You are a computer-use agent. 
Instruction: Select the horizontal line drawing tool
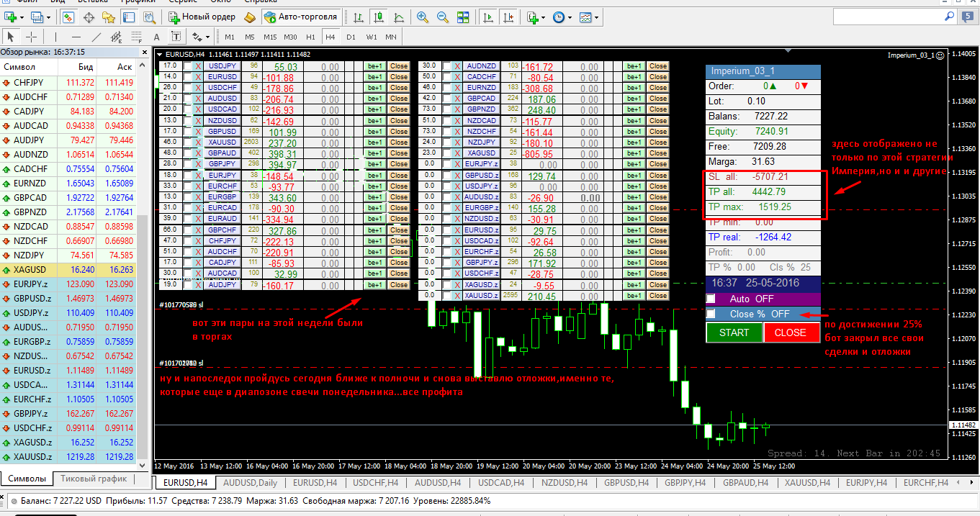(x=76, y=36)
